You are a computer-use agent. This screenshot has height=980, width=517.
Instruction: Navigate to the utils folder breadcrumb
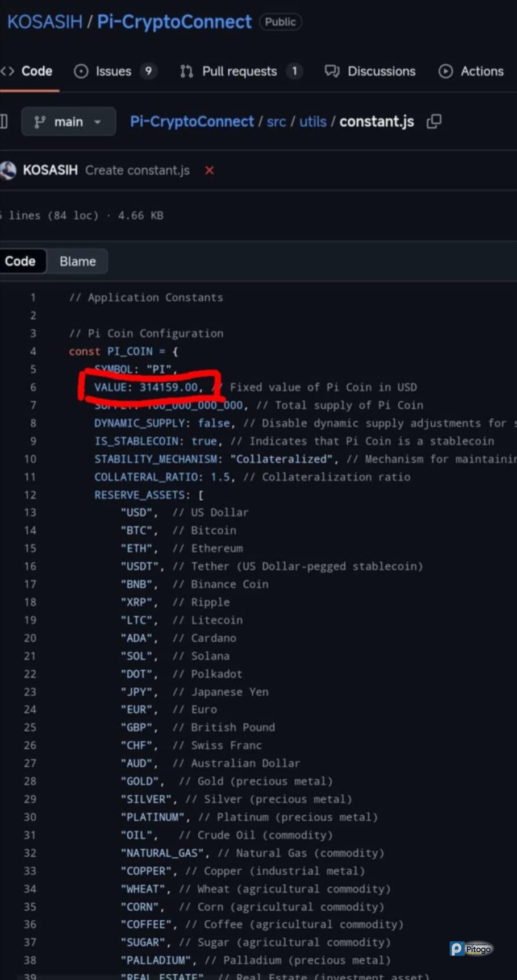(x=312, y=122)
